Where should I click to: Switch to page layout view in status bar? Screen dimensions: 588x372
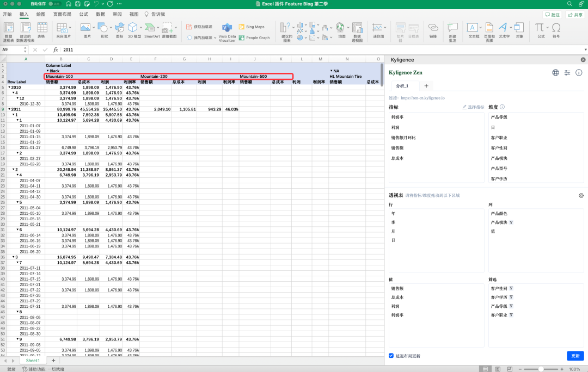click(498, 369)
